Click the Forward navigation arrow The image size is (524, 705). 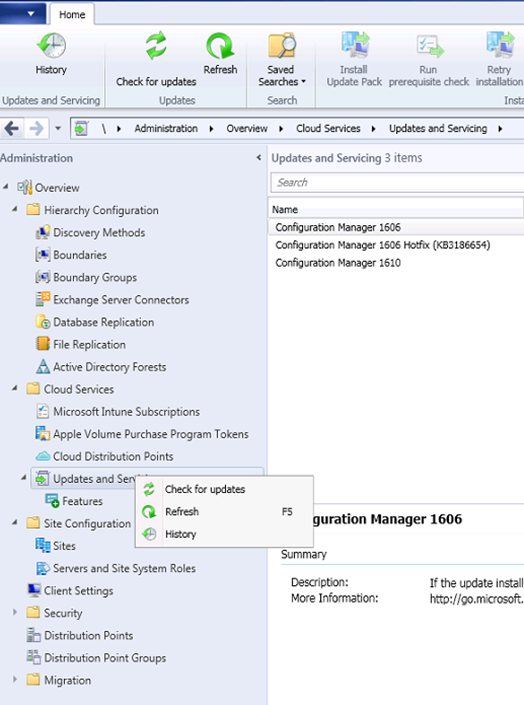[x=36, y=129]
